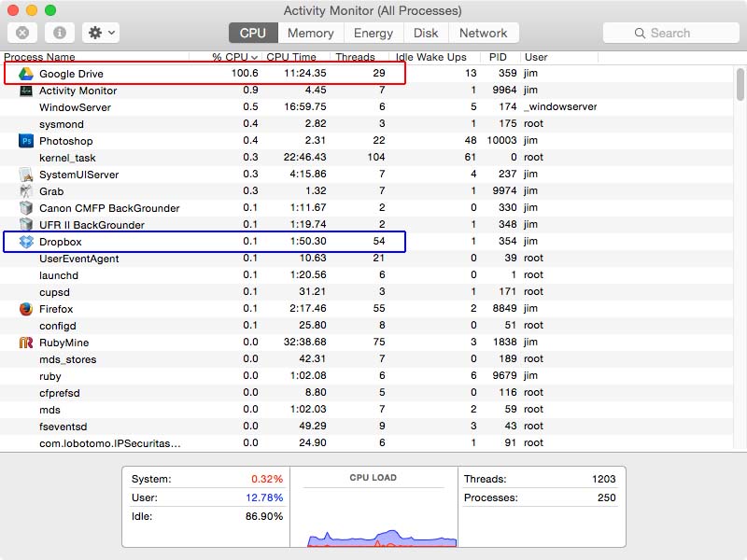Viewport: 747px width, 560px height.
Task: View the Network tab
Action: click(484, 32)
